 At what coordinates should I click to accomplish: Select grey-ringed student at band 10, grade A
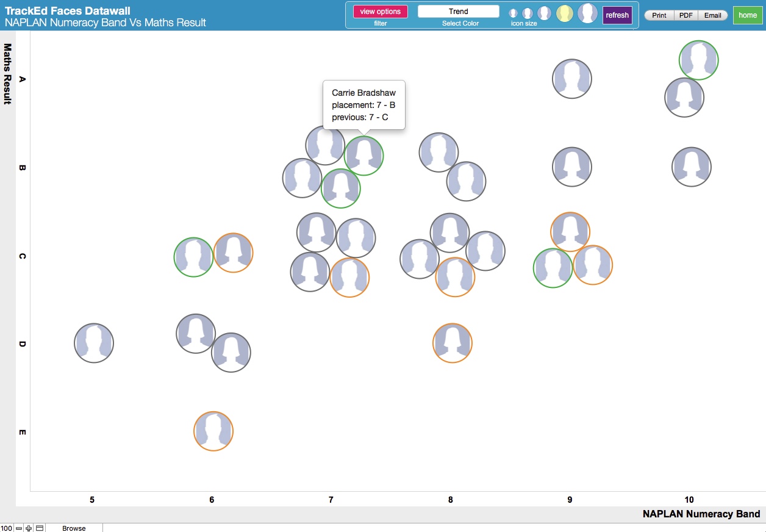click(x=684, y=98)
